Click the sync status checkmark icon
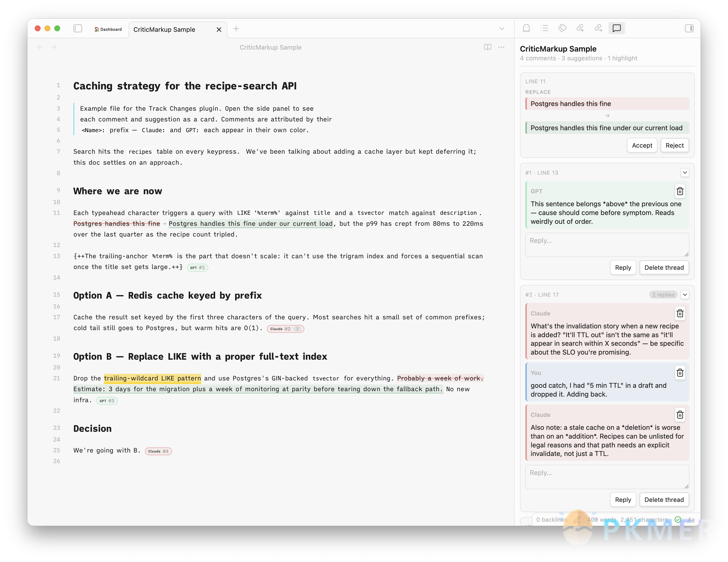 click(678, 520)
